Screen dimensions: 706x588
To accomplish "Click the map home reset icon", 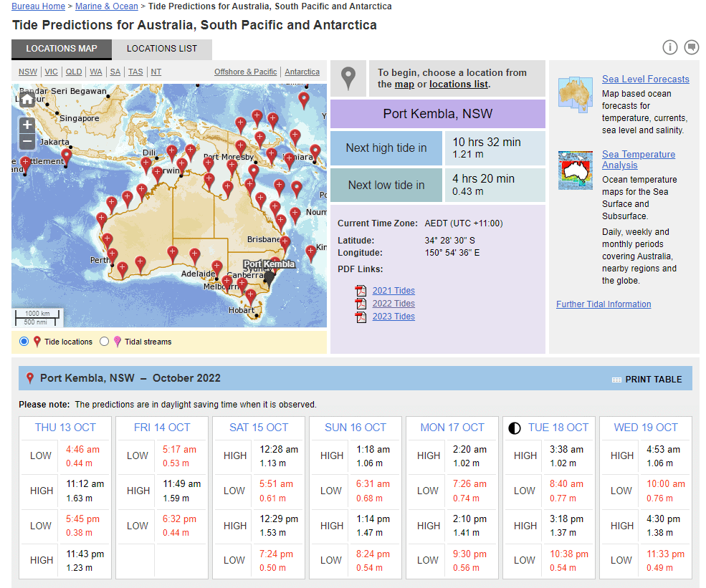I will click(27, 99).
